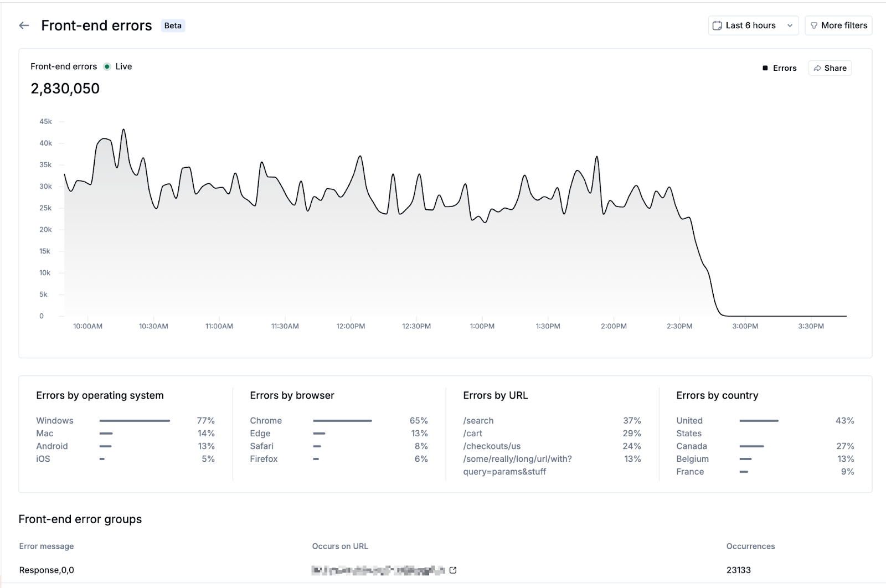
Task: Click the green Live status indicator
Action: tap(107, 66)
